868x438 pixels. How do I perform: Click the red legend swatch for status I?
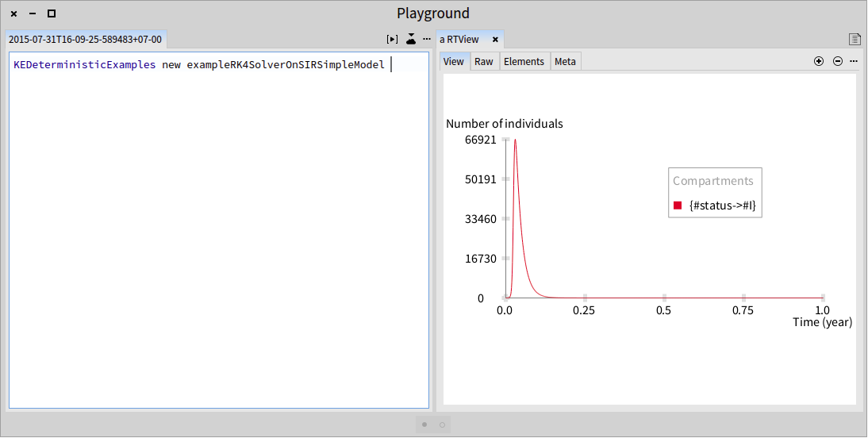pos(678,206)
